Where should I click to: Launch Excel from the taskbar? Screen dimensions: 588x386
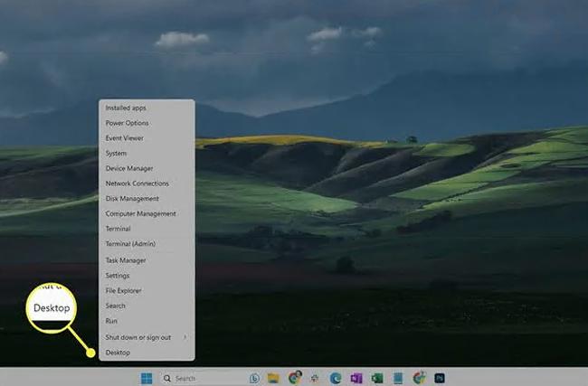coord(377,378)
